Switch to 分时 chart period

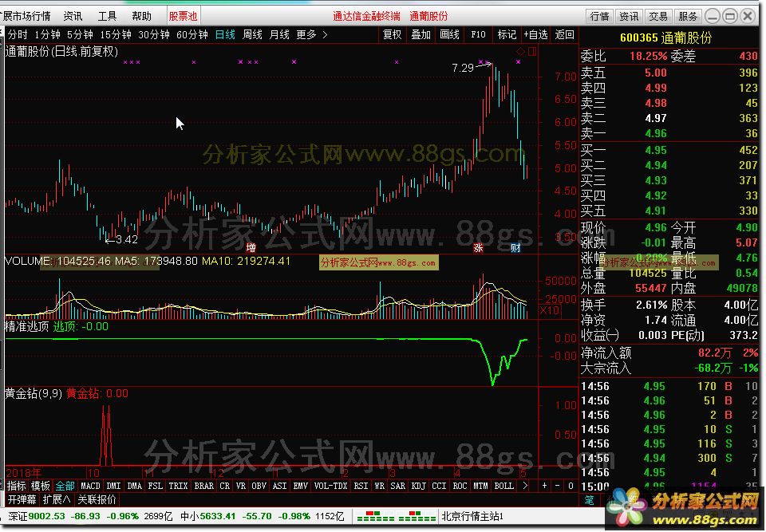(x=18, y=34)
